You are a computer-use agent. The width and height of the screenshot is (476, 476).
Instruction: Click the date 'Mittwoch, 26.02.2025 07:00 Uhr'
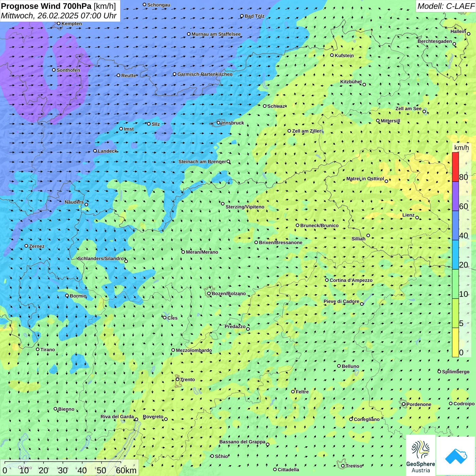click(x=59, y=16)
